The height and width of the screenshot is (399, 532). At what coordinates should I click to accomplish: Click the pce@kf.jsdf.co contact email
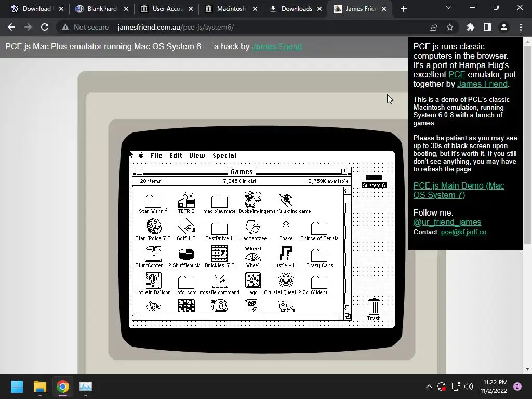coord(463,232)
